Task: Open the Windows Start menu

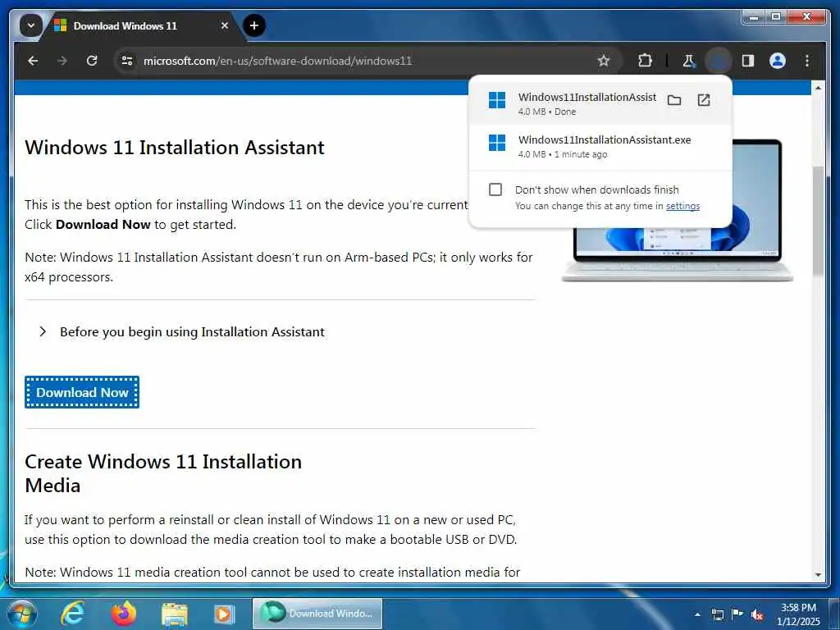Action: tap(21, 614)
